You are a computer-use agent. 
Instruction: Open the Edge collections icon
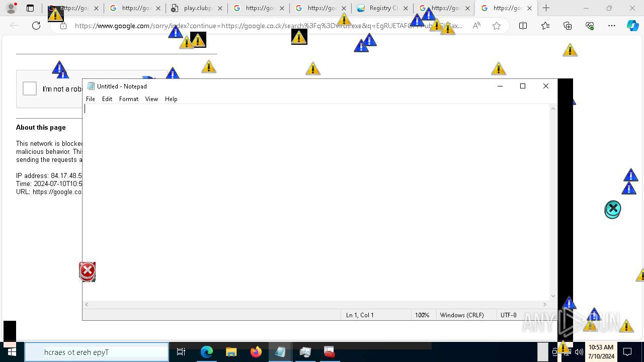pyautogui.click(x=568, y=26)
